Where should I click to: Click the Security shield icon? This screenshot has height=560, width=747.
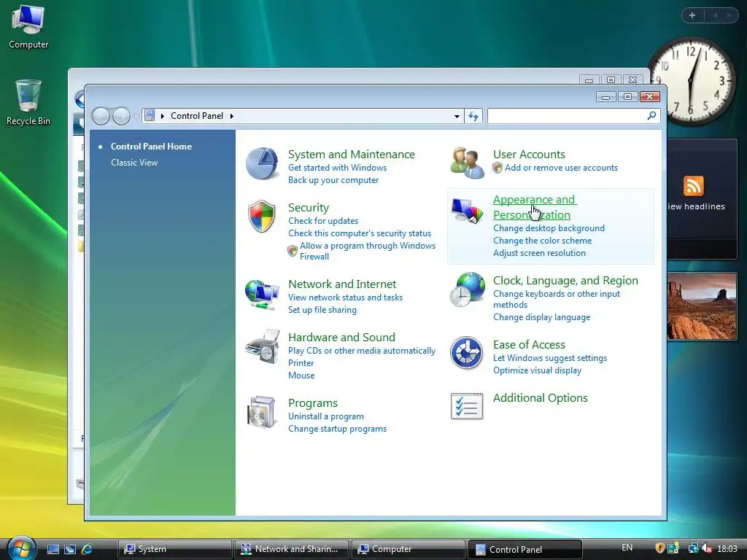[x=262, y=216]
